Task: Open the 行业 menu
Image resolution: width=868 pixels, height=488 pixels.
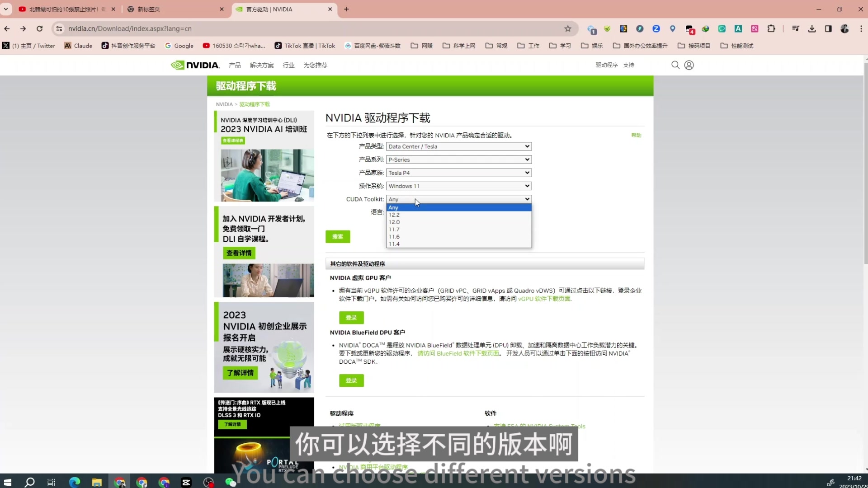Action: point(288,65)
